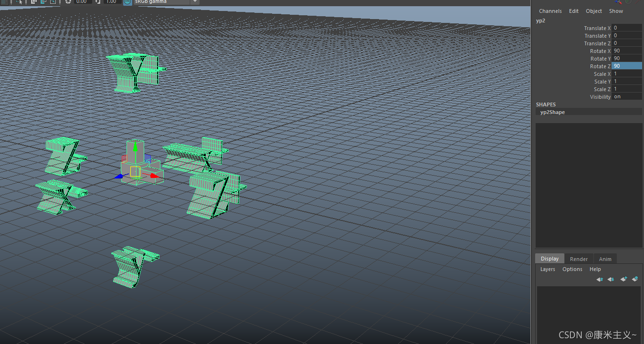Image resolution: width=644 pixels, height=344 pixels.
Task: Open the Channels menu
Action: pyautogui.click(x=550, y=10)
